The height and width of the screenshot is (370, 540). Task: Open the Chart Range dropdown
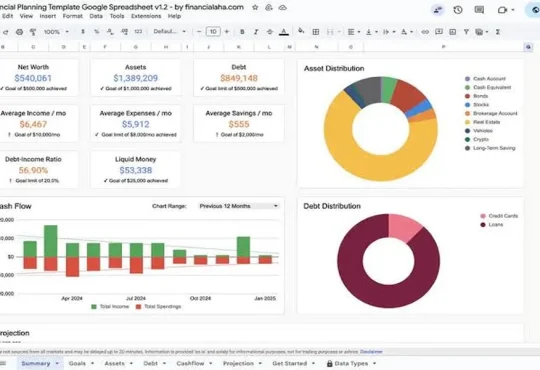point(239,206)
